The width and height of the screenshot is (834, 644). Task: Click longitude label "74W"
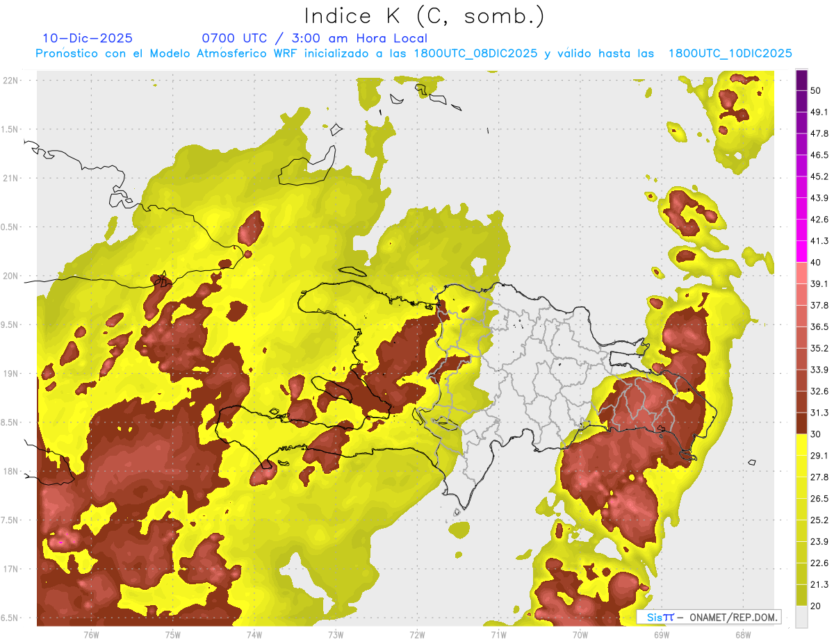click(254, 635)
